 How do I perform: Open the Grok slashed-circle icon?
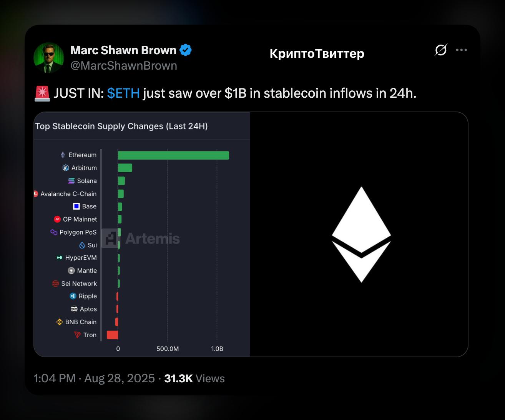[441, 50]
